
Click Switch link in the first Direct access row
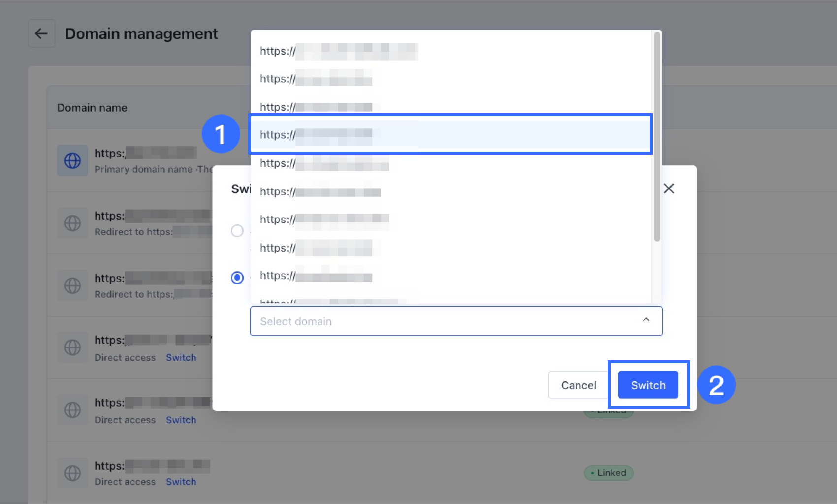tap(181, 357)
